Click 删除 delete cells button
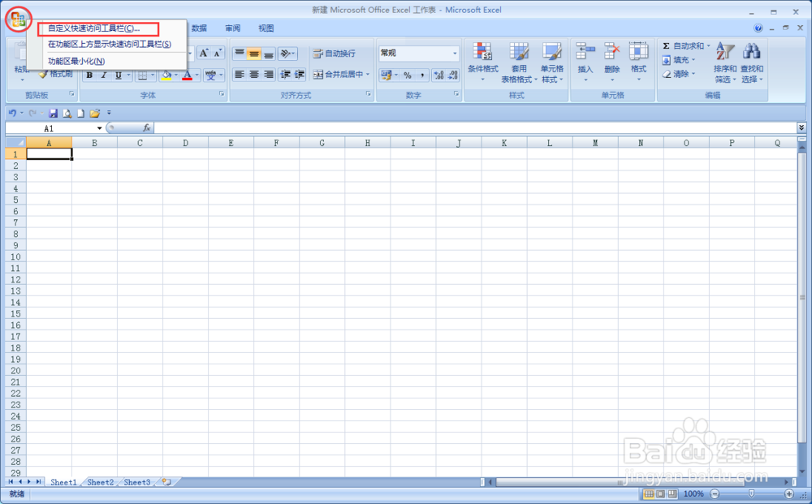 click(x=611, y=62)
